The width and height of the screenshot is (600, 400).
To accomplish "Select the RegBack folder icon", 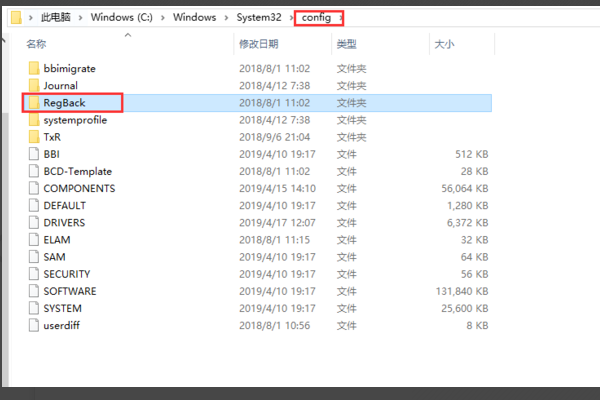I will tap(34, 102).
